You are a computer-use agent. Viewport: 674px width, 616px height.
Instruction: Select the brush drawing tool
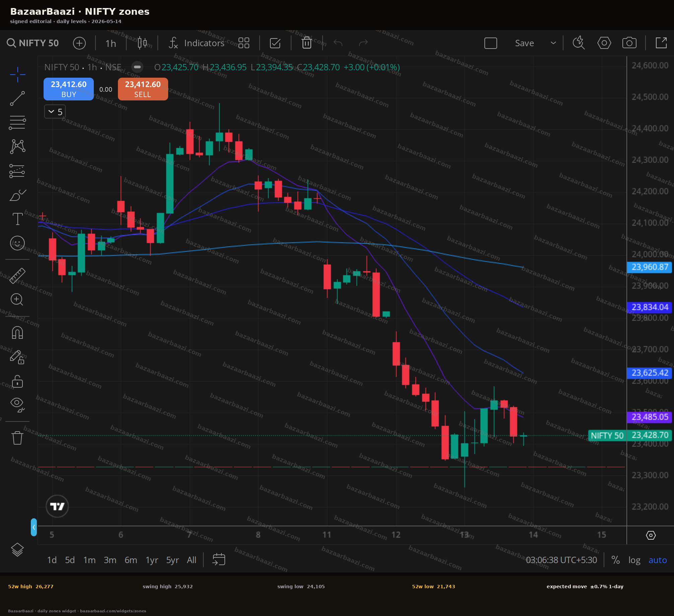click(17, 195)
